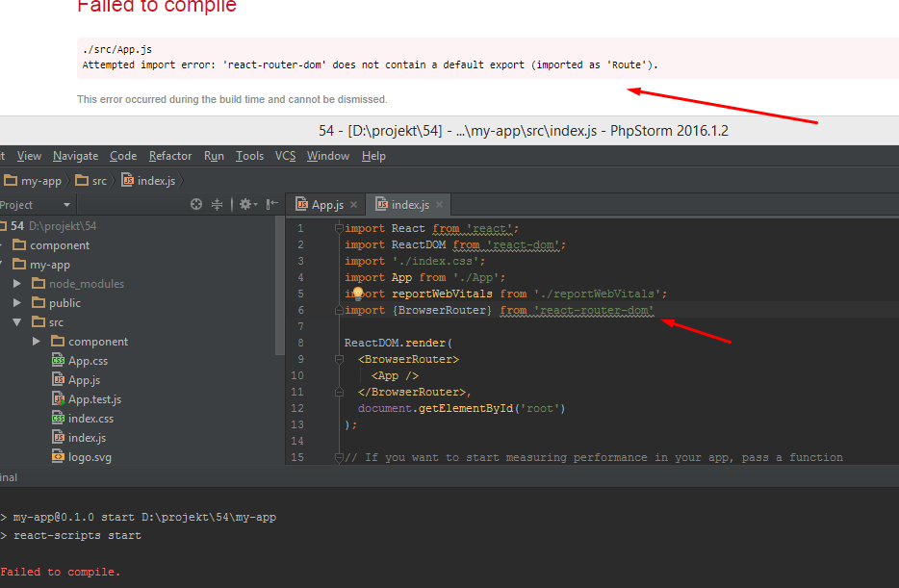The image size is (899, 588).
Task: Click the <App /> tag on line 10
Action: coord(395,375)
